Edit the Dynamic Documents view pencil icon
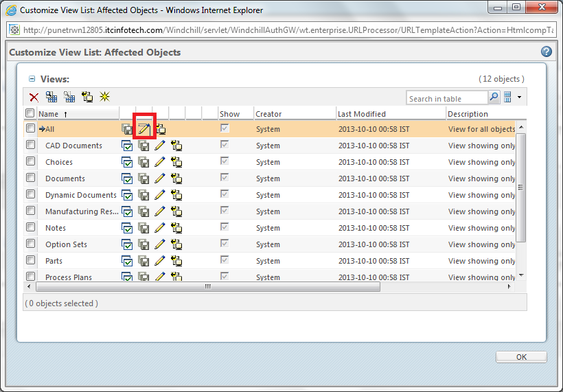The image size is (563, 392). [x=160, y=195]
